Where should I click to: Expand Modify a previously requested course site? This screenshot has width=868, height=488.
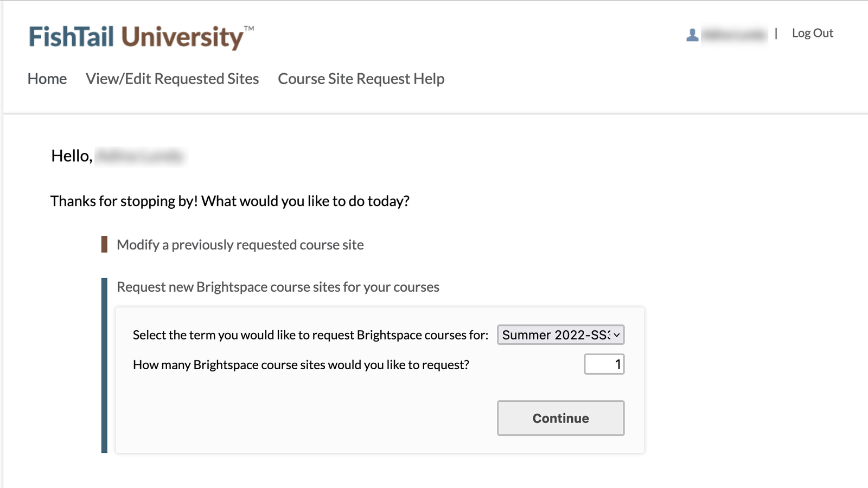click(240, 245)
